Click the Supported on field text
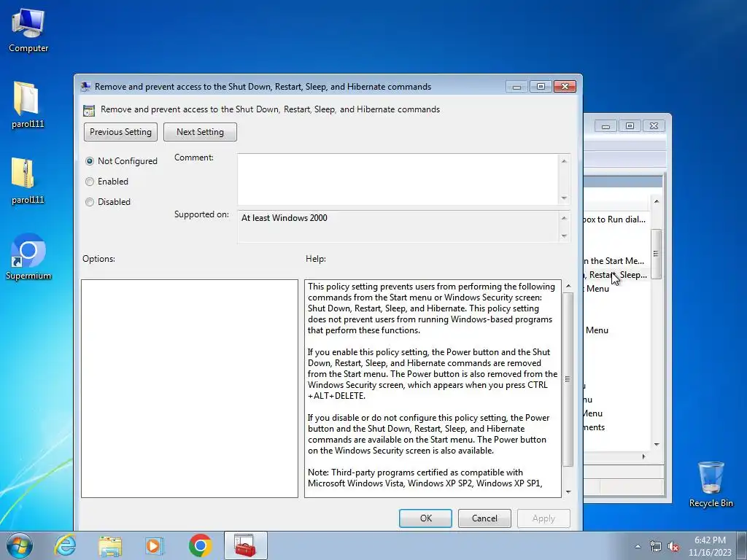 285,218
